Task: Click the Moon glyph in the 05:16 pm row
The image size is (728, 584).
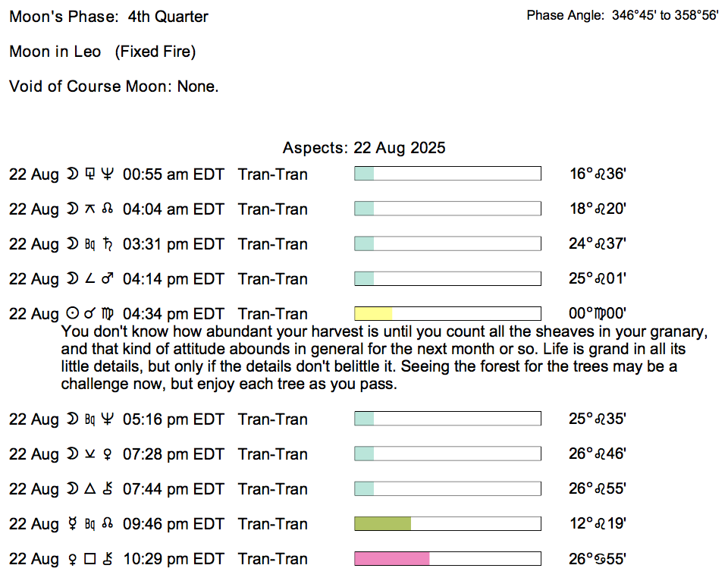Action: (71, 419)
